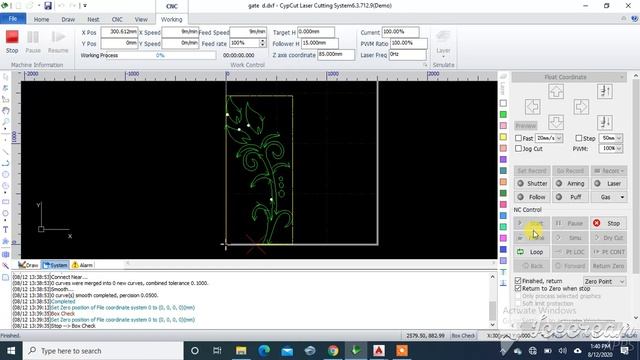Adjust the Feed rate stepper arrows
This screenshot has height=360, width=640.
262,43
